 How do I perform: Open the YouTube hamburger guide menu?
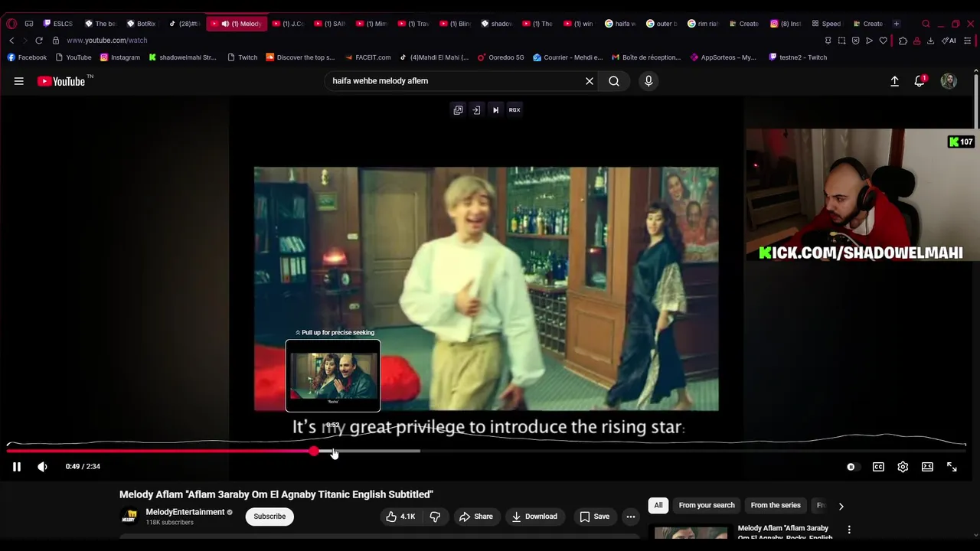coord(18,81)
